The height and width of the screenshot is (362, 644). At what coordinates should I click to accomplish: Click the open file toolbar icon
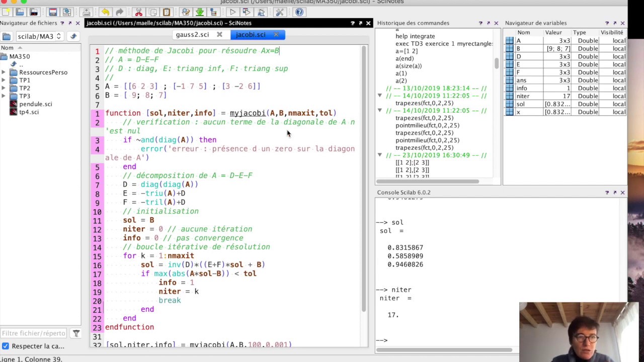[x=20, y=12]
